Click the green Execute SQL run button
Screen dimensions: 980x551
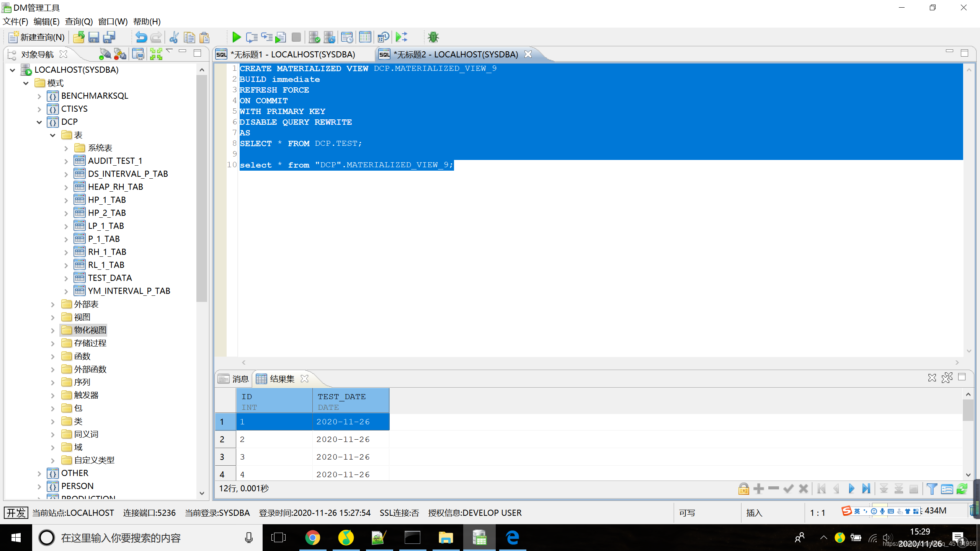point(236,37)
